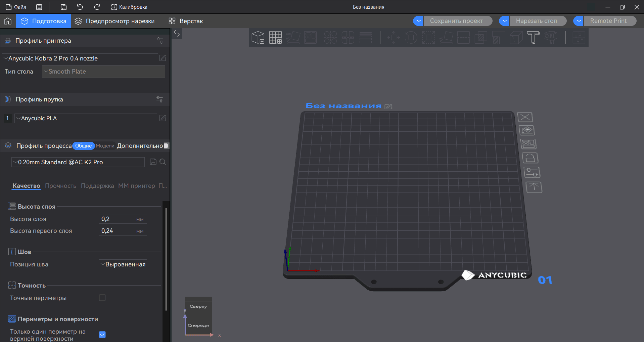Viewport: 644px width, 342px height.
Task: Click the Add model cube icon
Action: (258, 38)
